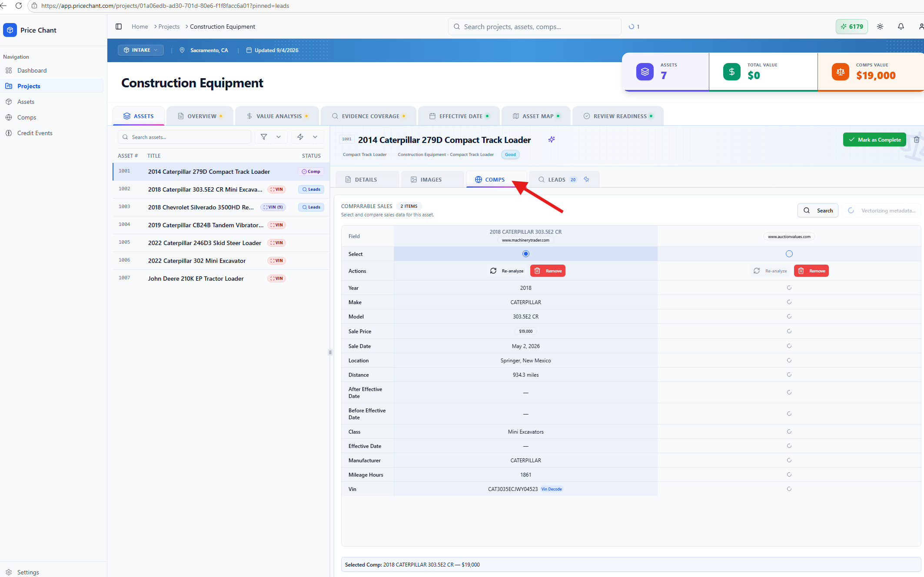This screenshot has height=577, width=924.
Task: Open the notifications bell
Action: tap(901, 27)
